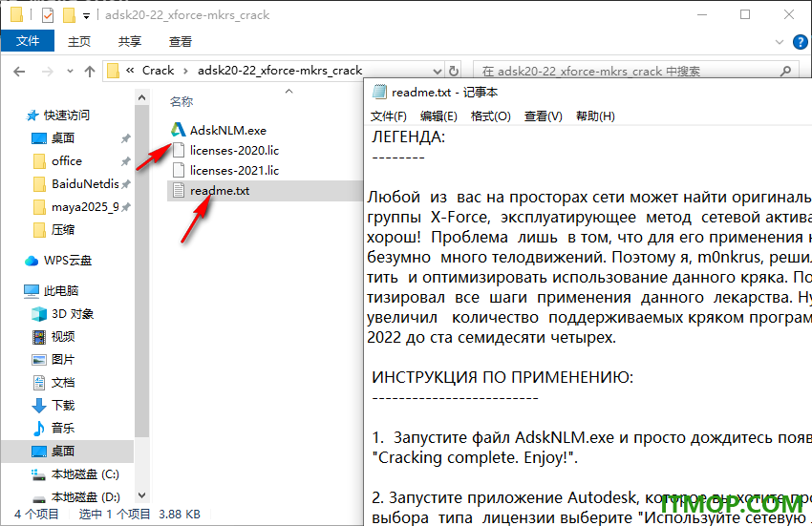The image size is (812, 526).
Task: Open Notepad 查看(V) menu
Action: (x=544, y=116)
